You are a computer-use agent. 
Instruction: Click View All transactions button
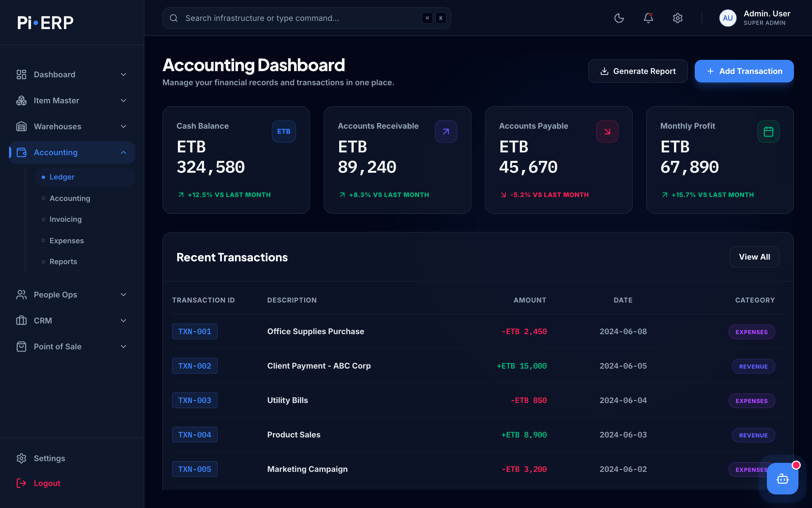(754, 257)
